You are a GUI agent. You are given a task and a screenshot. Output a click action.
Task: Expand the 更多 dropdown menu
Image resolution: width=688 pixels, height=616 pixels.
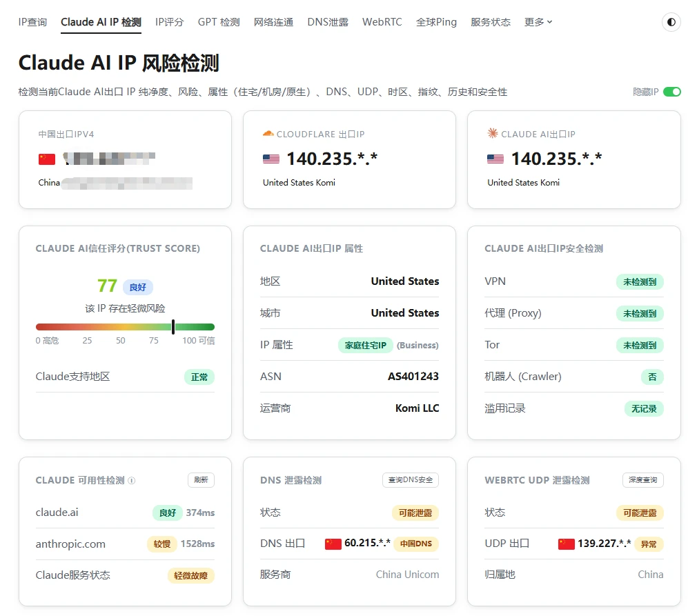pos(538,22)
